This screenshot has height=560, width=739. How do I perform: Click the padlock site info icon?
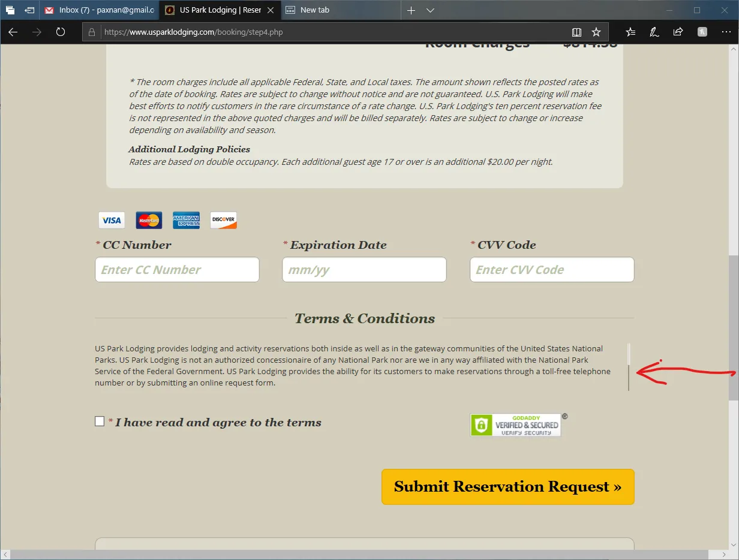click(x=92, y=32)
